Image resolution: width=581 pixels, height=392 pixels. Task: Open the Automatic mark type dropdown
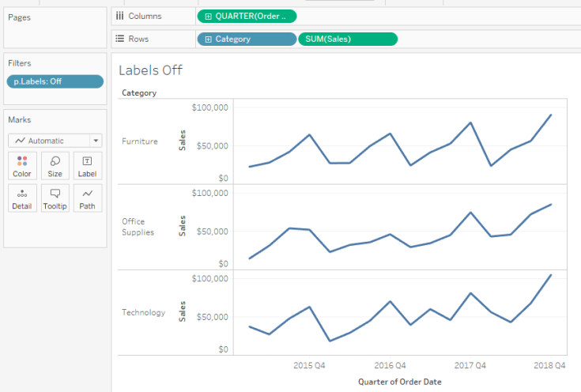coord(55,141)
